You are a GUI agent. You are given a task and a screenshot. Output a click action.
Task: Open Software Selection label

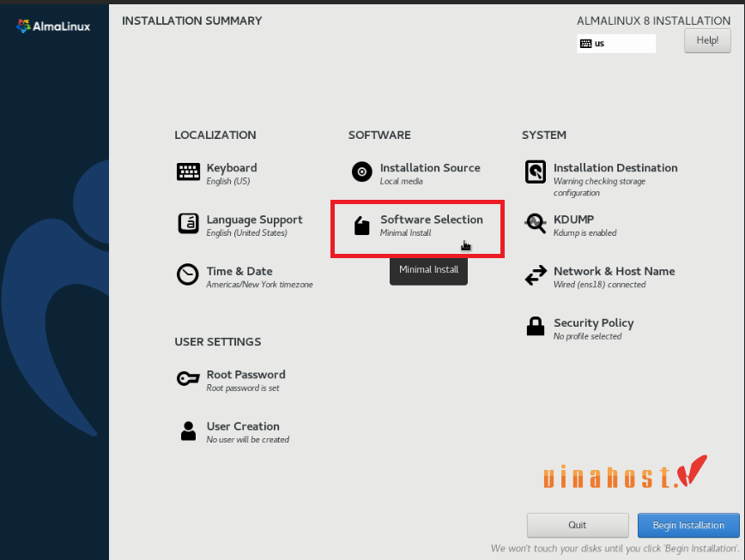(x=432, y=220)
